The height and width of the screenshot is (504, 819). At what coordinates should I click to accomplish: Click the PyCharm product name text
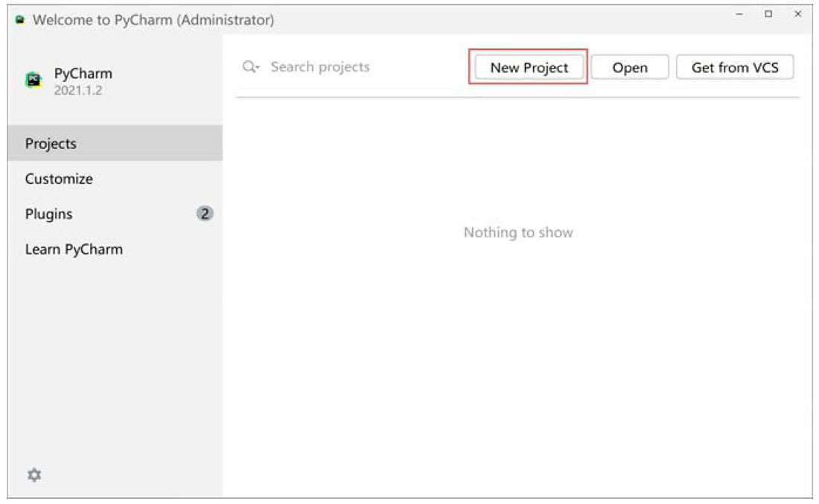(83, 73)
